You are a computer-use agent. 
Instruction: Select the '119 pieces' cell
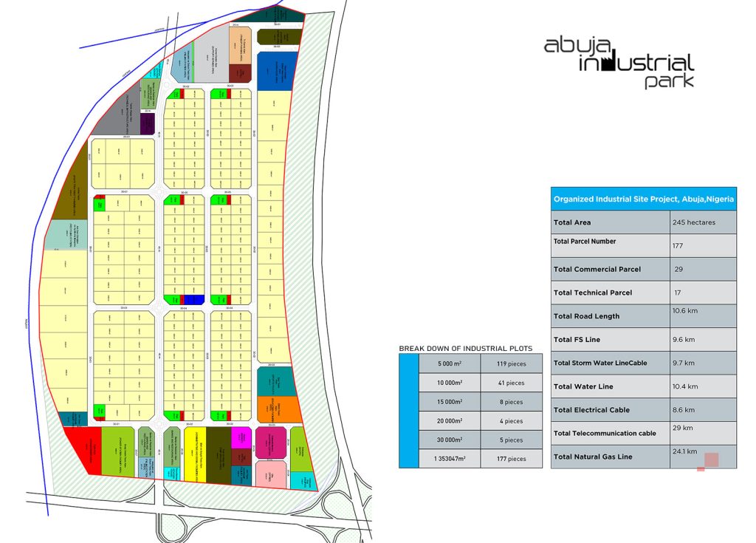(x=511, y=363)
